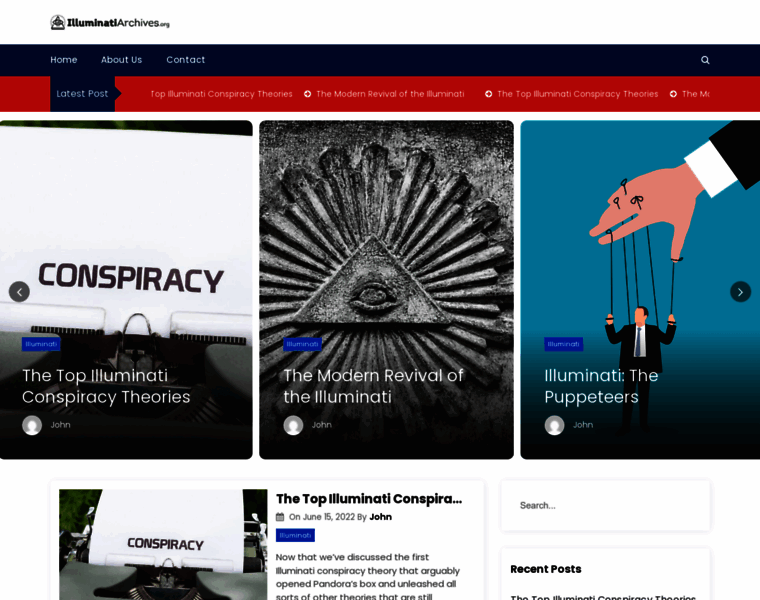Open 'The Modern Revival of the Illuminati' slide title
The image size is (760, 600).
pos(373,386)
